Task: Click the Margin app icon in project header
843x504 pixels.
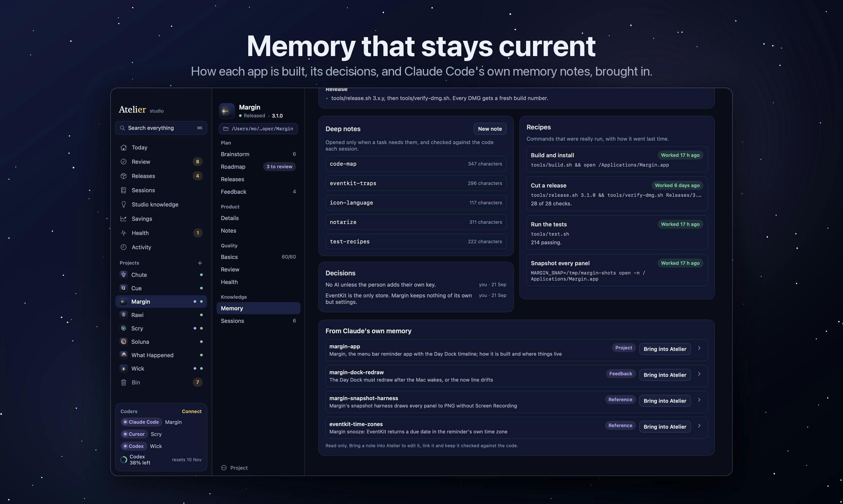Action: [227, 111]
